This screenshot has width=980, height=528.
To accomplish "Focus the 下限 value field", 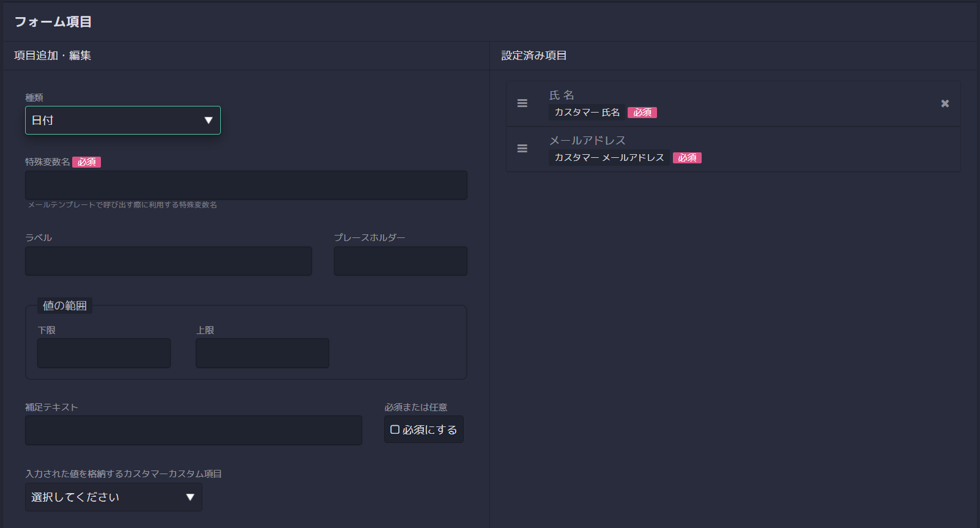I will 104,353.
